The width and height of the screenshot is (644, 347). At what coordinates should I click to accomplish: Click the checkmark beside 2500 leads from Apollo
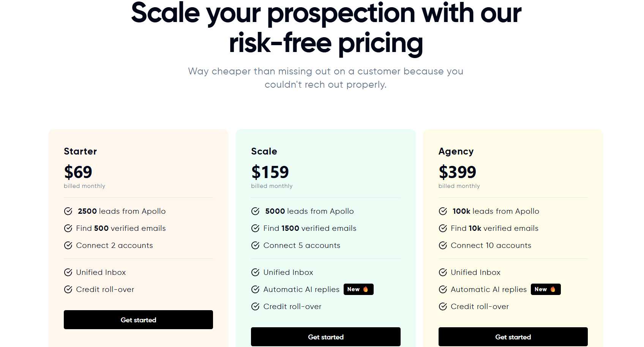pyautogui.click(x=68, y=211)
